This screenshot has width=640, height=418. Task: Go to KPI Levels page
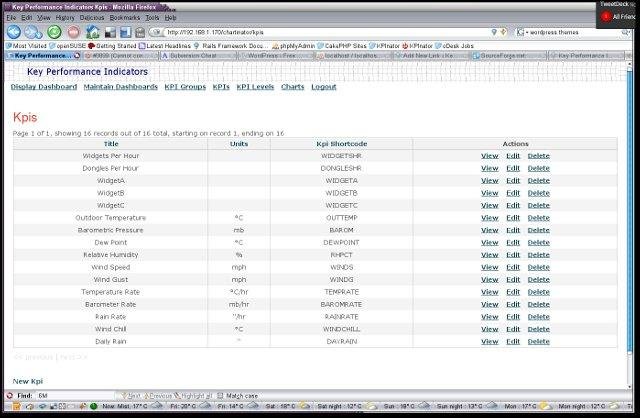255,87
